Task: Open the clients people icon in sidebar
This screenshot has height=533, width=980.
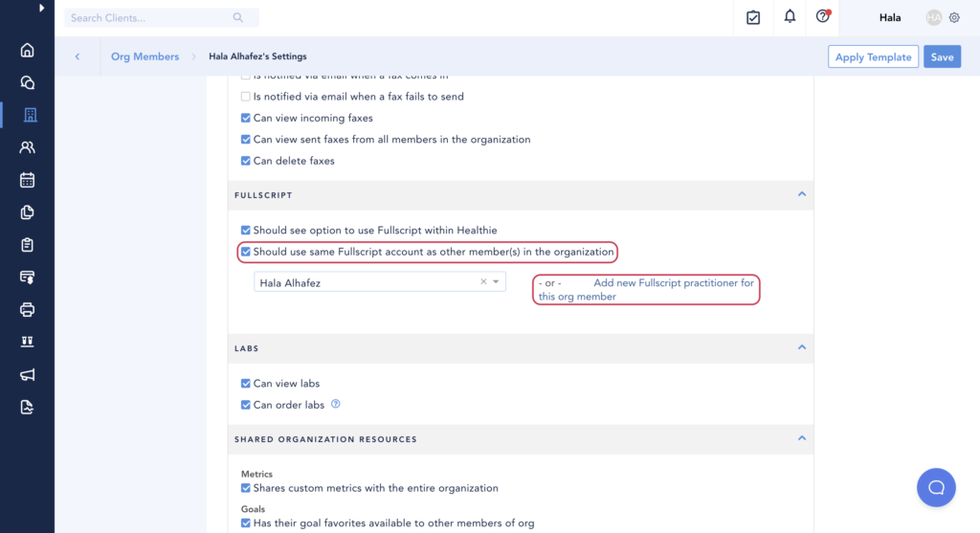Action: [27, 147]
